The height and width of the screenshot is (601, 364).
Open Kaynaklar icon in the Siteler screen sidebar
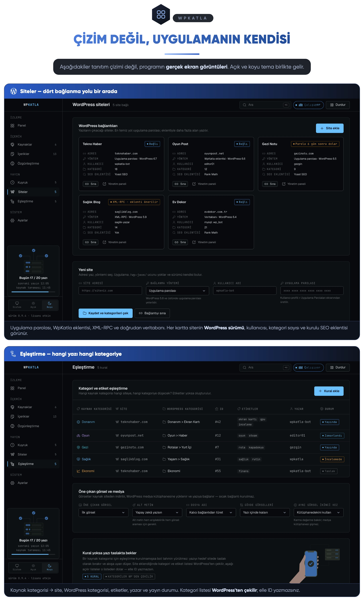pos(12,145)
